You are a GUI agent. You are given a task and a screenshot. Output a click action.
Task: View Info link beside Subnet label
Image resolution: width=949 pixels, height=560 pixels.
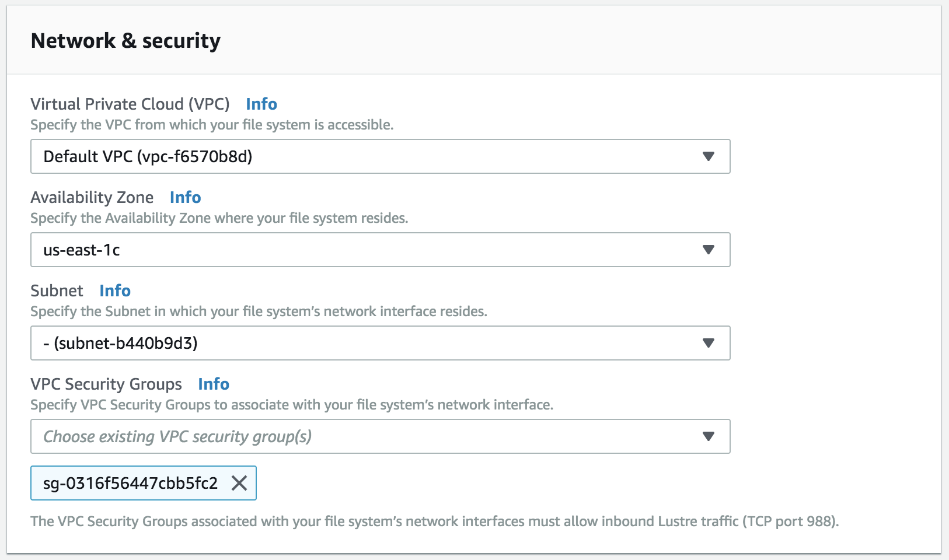point(115,290)
